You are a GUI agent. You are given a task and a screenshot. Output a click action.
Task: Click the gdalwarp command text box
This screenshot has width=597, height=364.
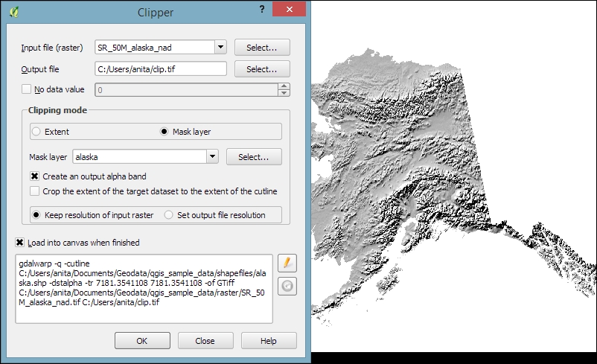tap(144, 289)
